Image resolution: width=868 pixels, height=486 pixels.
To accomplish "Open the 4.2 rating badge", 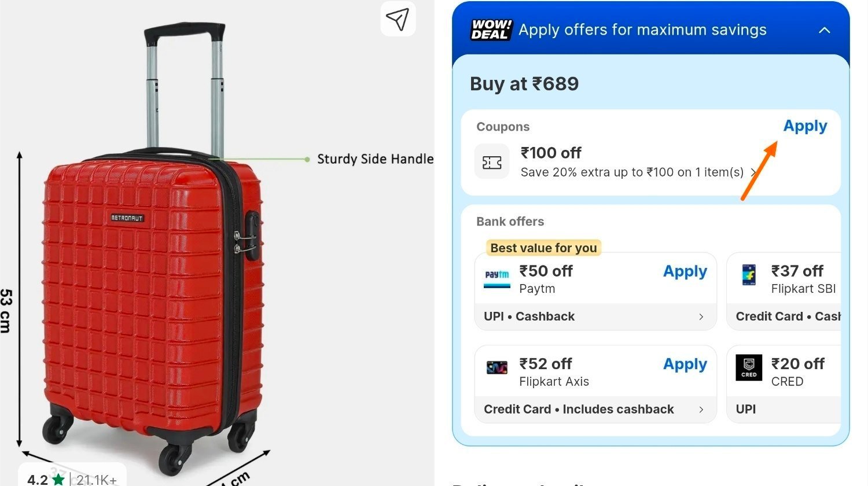I will click(x=72, y=475).
